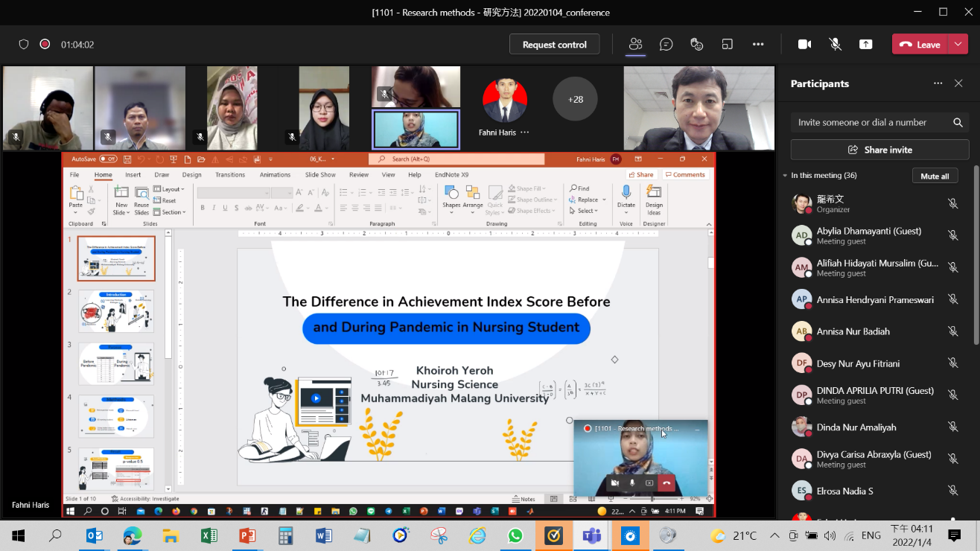Screen dimensions: 980x551
Task: Click mic icon next to Annisa Nur Badiah
Action: coord(952,331)
